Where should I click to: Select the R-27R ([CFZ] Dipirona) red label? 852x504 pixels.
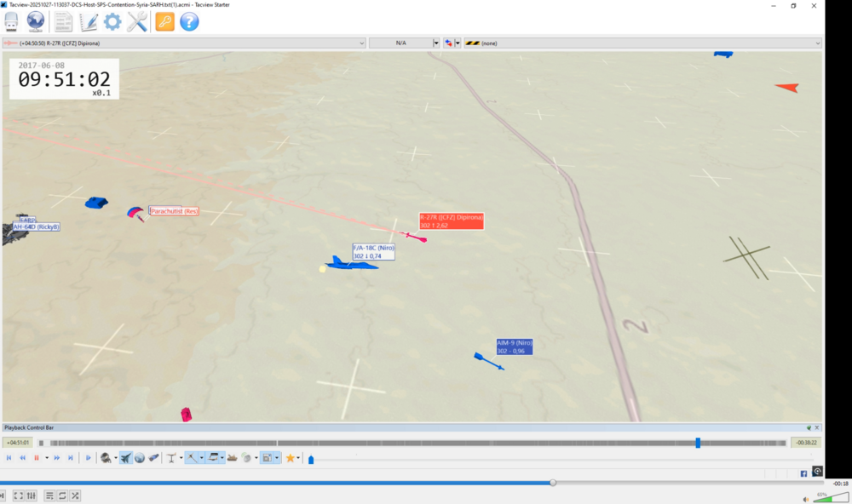[451, 221]
